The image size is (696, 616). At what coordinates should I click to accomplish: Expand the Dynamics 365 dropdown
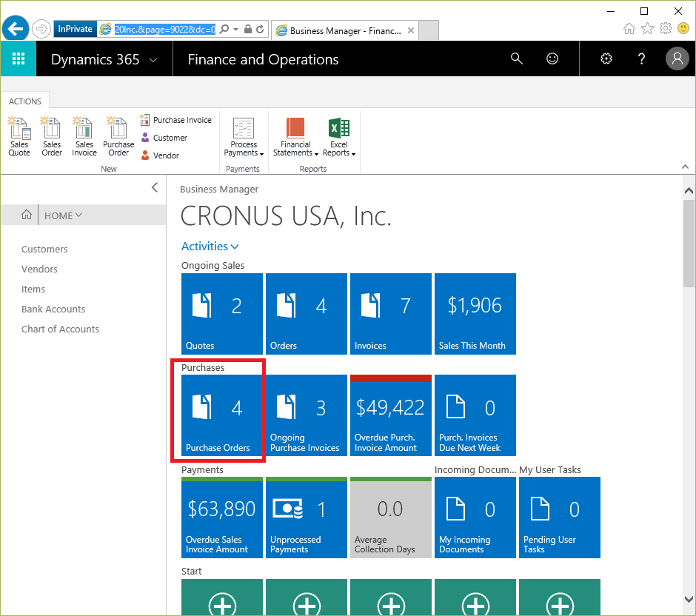coord(153,59)
